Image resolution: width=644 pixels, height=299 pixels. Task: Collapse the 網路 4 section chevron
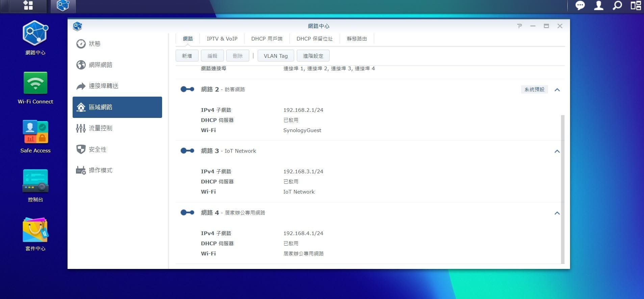[557, 213]
